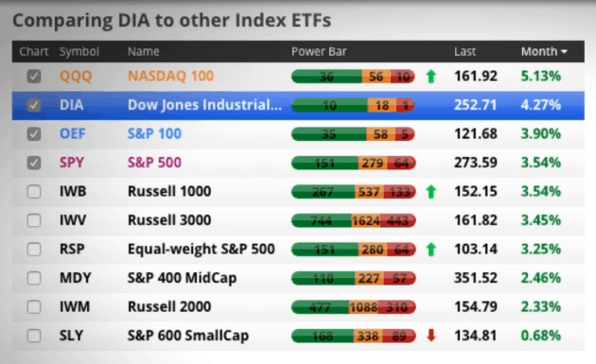The image size is (596, 364).
Task: Open the S&P 100 name link
Action: click(x=154, y=133)
